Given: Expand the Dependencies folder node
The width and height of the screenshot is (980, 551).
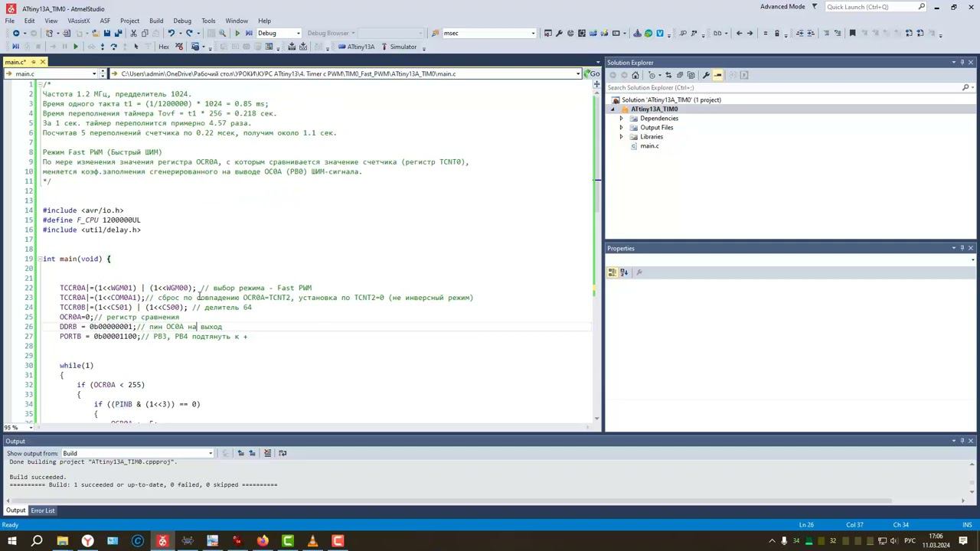Looking at the screenshot, I should tap(622, 119).
